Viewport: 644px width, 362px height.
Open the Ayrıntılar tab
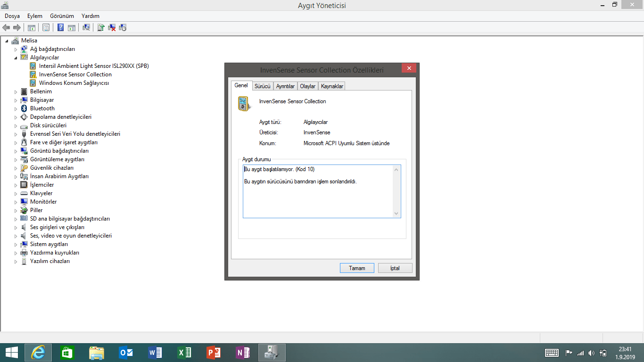[285, 86]
